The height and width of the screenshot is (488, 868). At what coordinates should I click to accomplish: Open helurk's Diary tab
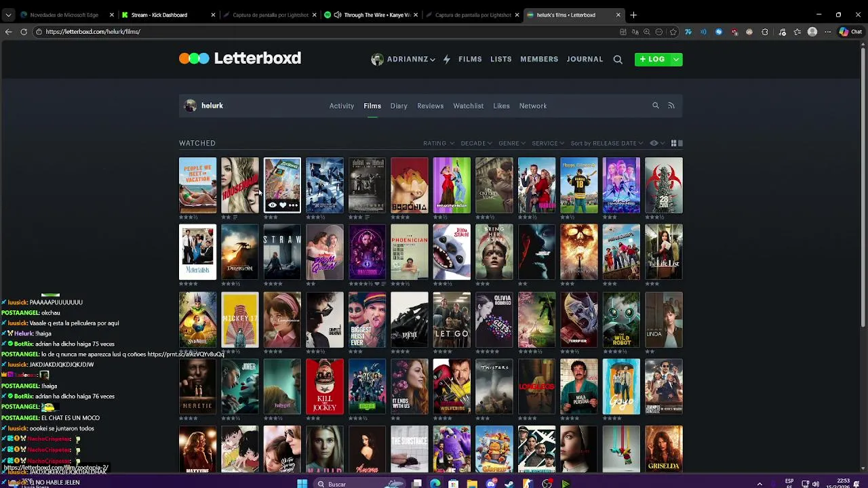click(x=399, y=106)
